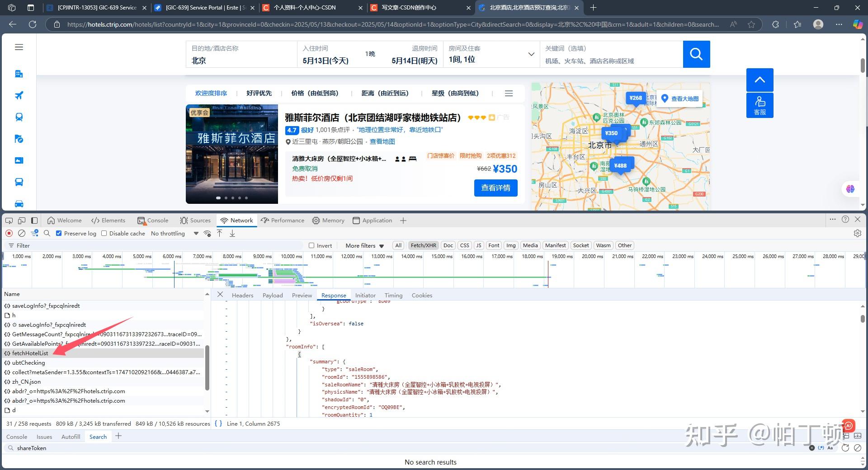868x470 pixels.
Task: Export HAR using the download arrow icon
Action: pos(232,233)
